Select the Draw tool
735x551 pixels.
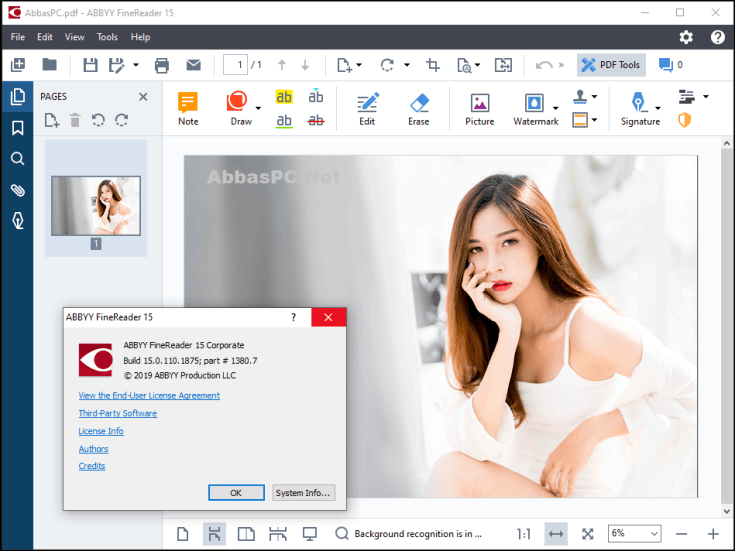(238, 109)
